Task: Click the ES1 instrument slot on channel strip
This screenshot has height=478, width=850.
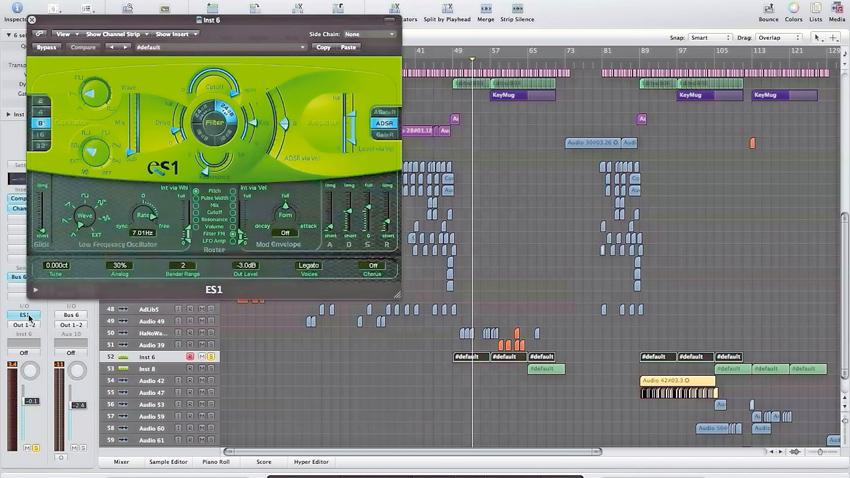Action: (x=24, y=314)
